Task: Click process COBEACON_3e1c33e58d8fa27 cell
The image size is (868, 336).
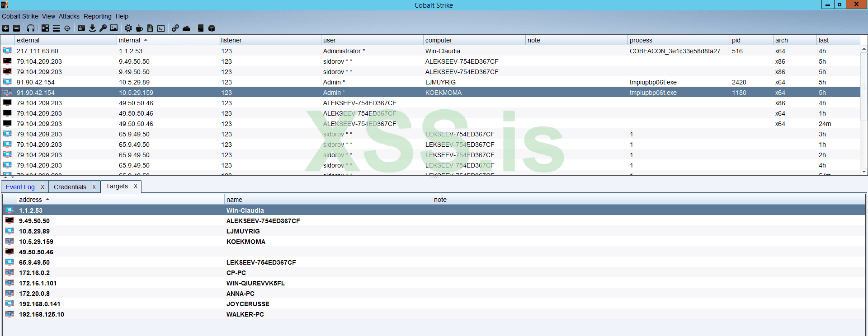Action: click(x=678, y=51)
